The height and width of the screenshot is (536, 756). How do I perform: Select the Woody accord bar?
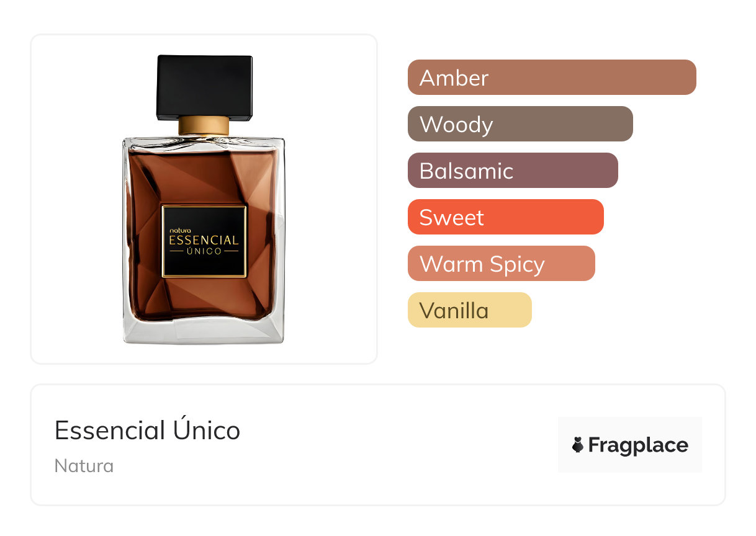(520, 124)
